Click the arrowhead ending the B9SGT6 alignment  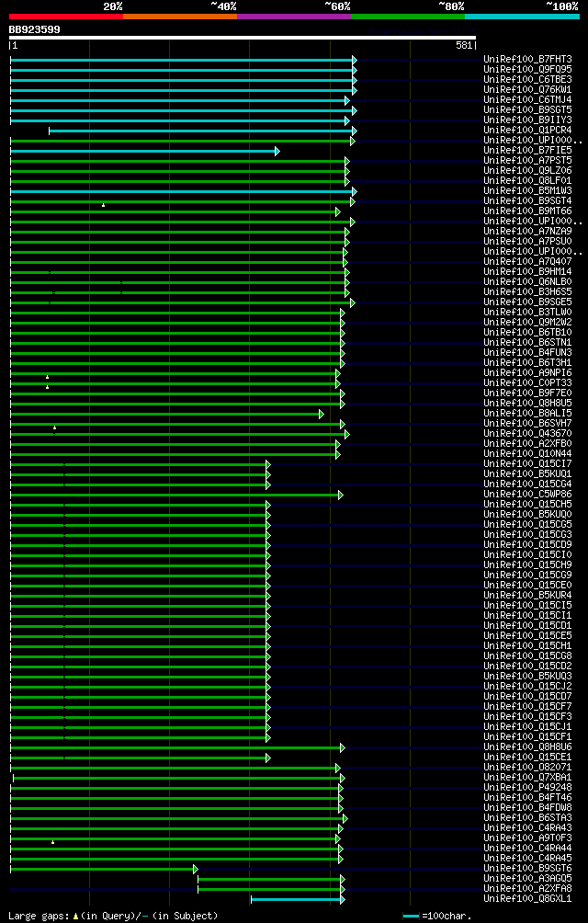(x=196, y=870)
